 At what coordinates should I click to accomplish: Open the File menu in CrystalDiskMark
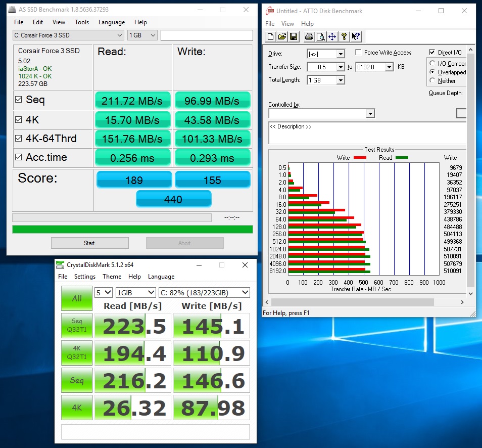pyautogui.click(x=63, y=276)
